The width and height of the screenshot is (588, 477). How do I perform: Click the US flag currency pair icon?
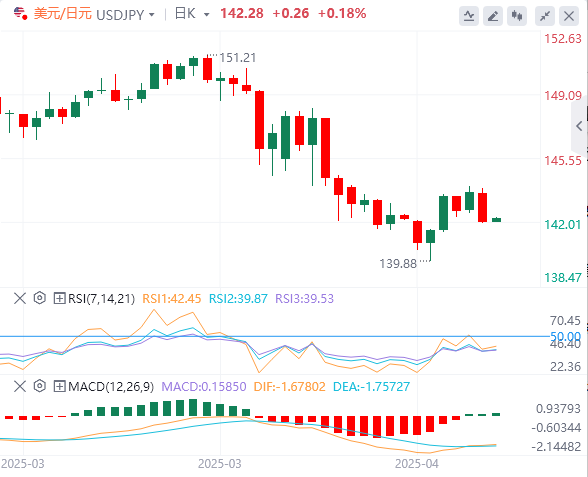pyautogui.click(x=20, y=14)
